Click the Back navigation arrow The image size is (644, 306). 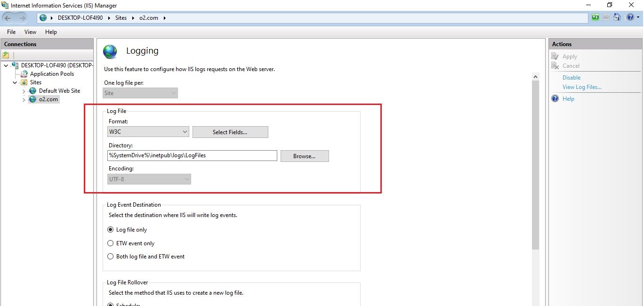coord(8,17)
